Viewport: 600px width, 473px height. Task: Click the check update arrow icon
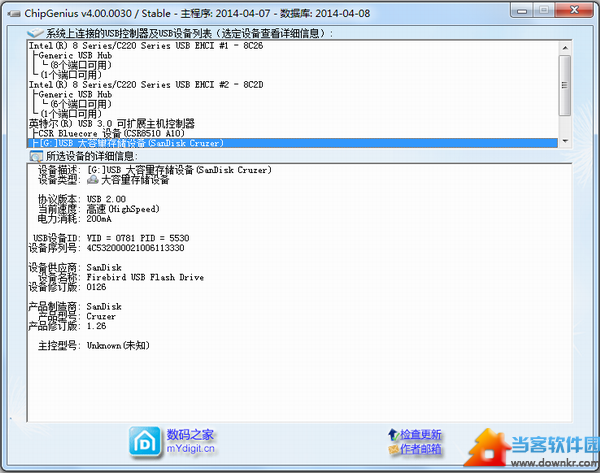point(393,435)
